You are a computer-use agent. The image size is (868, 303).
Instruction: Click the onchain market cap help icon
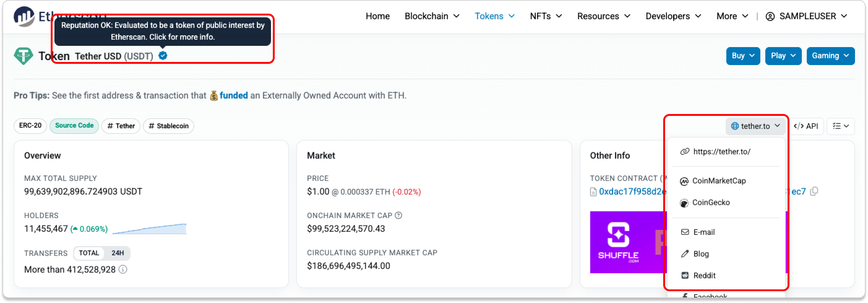398,215
